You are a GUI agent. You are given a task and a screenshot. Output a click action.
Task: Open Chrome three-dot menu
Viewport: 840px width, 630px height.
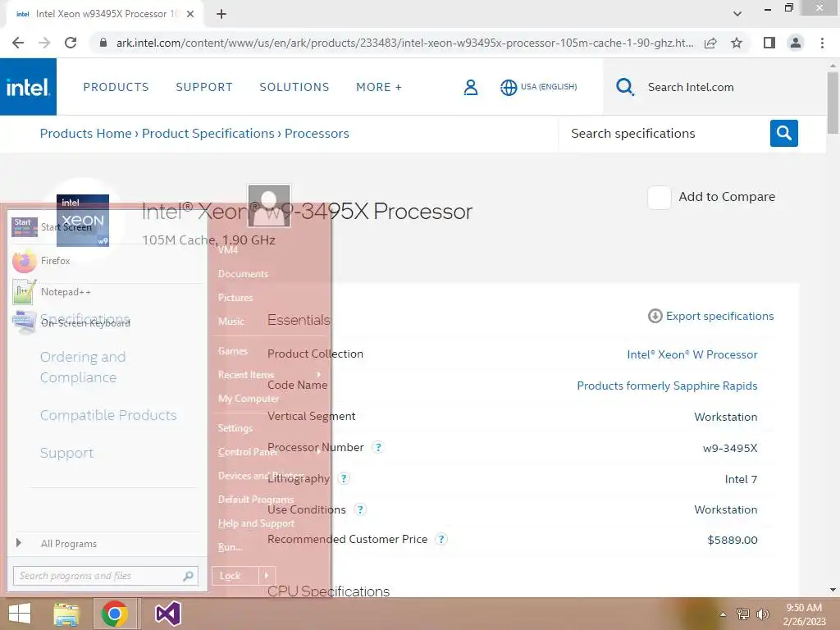822,43
